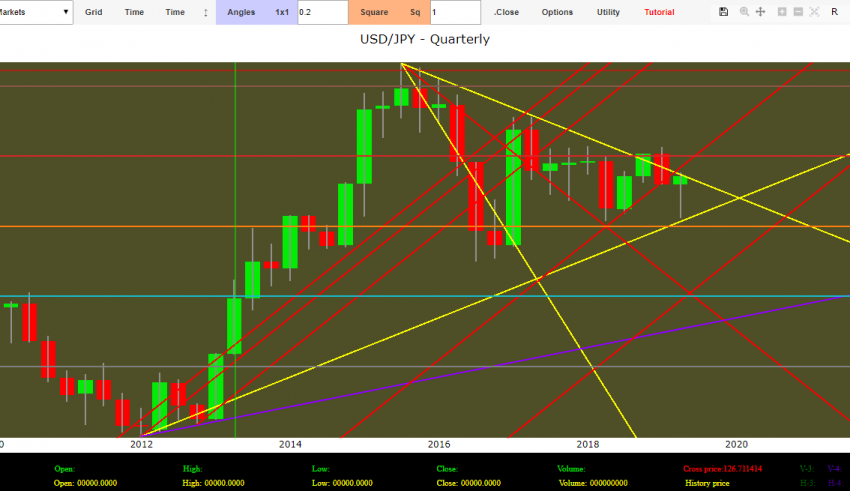Click the square value field showing 1

tap(455, 12)
